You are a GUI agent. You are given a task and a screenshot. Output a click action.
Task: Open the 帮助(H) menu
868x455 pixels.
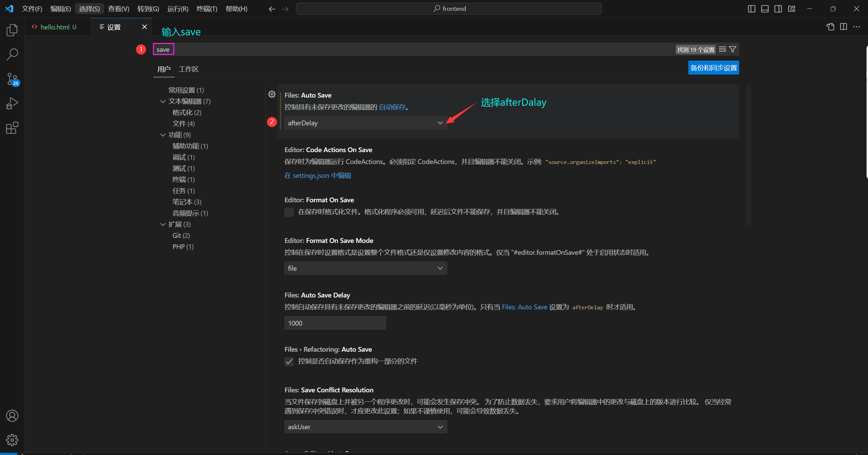click(x=236, y=9)
